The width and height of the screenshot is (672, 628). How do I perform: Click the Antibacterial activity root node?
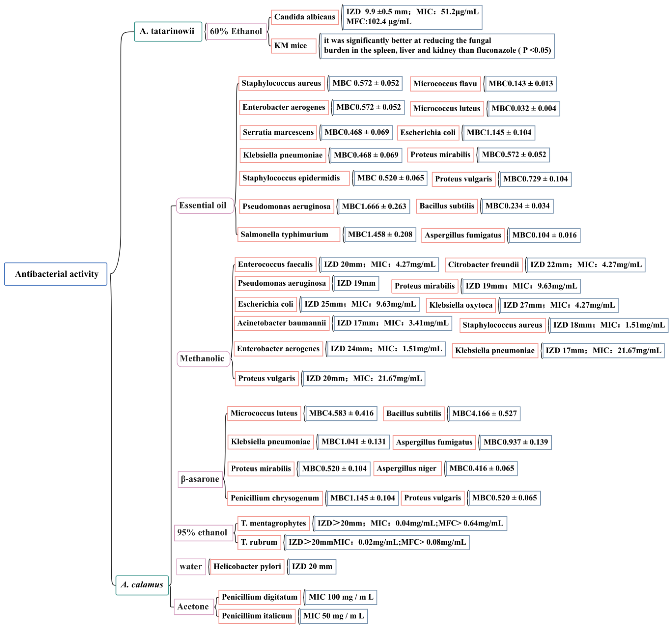click(x=56, y=274)
